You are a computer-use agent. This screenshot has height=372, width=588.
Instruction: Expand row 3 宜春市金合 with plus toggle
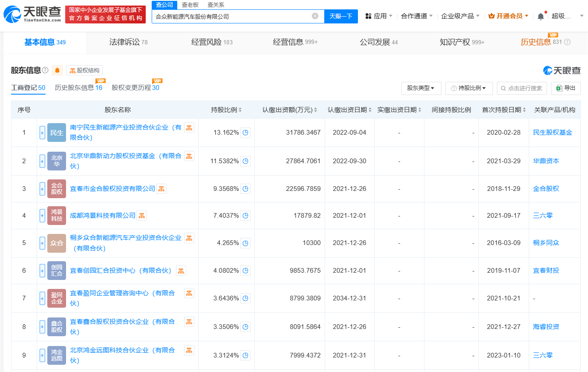[x=42, y=189]
